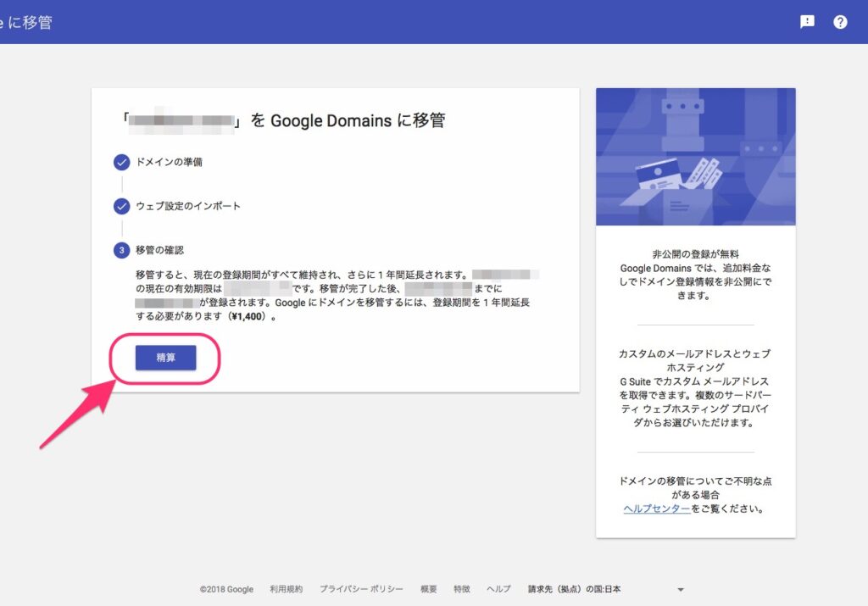The image size is (868, 606).
Task: Click the blue 精算 checkout button
Action: pos(165,358)
